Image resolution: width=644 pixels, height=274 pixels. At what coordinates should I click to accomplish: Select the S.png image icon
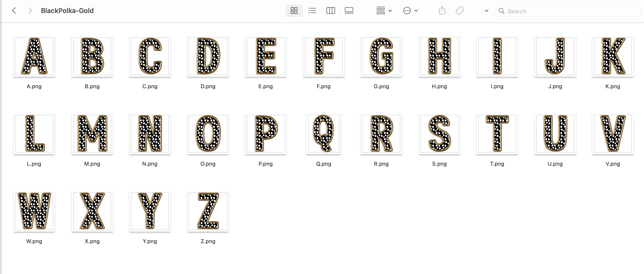tap(440, 133)
